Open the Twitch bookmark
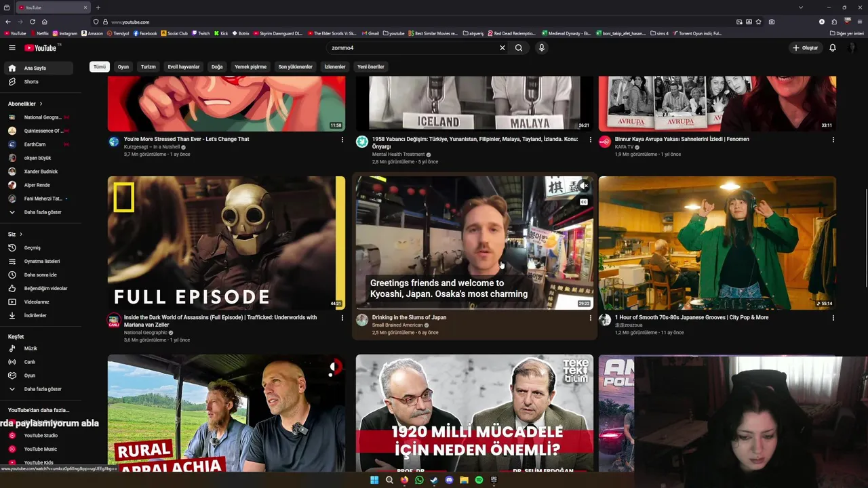Screen dimensions: 868x488 (201, 33)
